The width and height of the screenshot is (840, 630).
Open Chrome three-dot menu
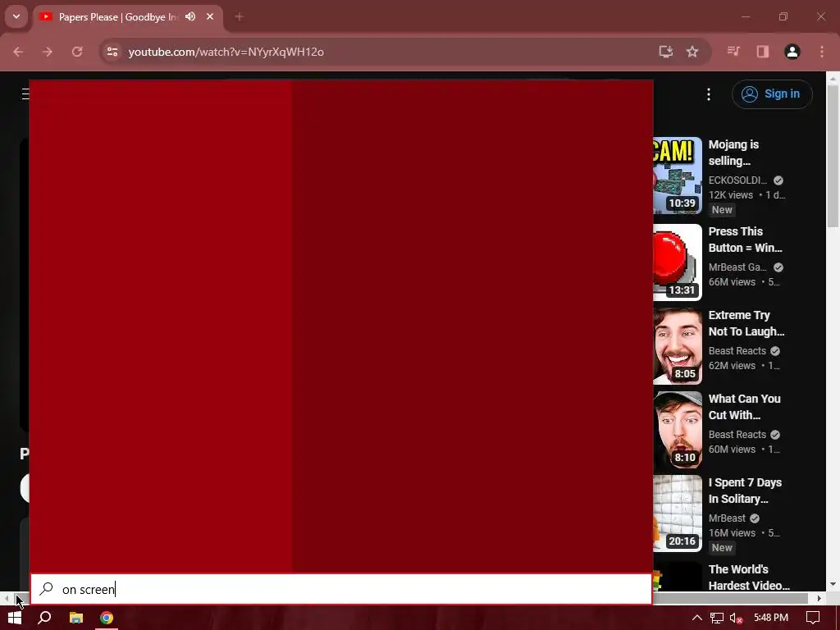(822, 52)
